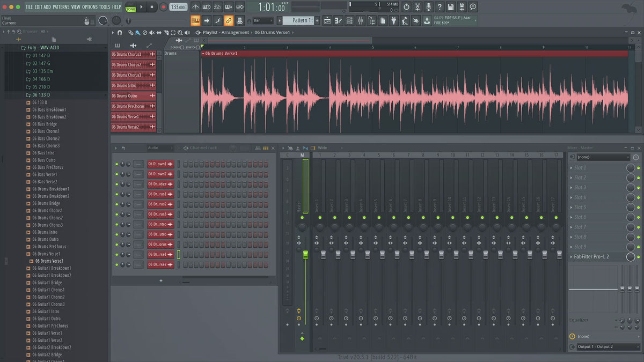Open the Bar snap dropdown
Image resolution: width=644 pixels, height=362 pixels.
click(x=264, y=20)
